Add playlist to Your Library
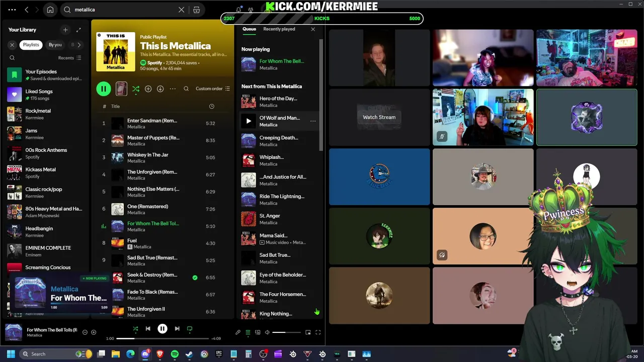 pos(148,89)
